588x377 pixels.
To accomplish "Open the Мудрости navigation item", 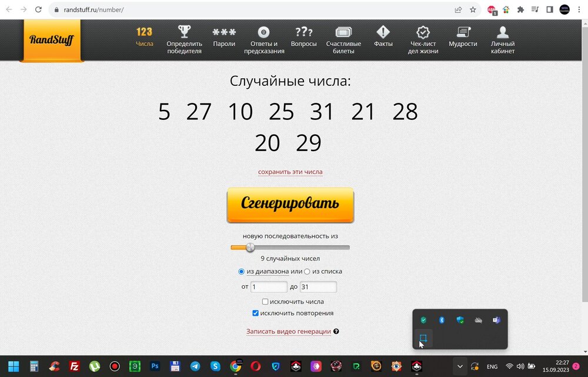I will coord(463,36).
